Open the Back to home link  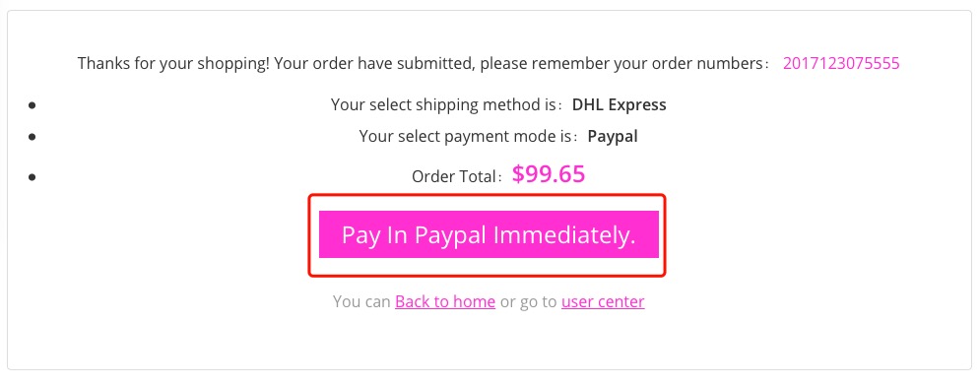(x=445, y=301)
